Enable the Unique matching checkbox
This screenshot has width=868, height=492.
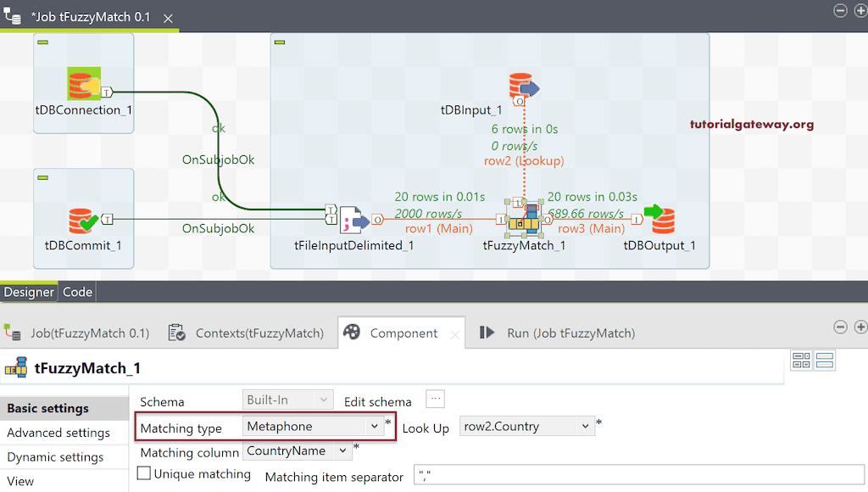point(143,473)
